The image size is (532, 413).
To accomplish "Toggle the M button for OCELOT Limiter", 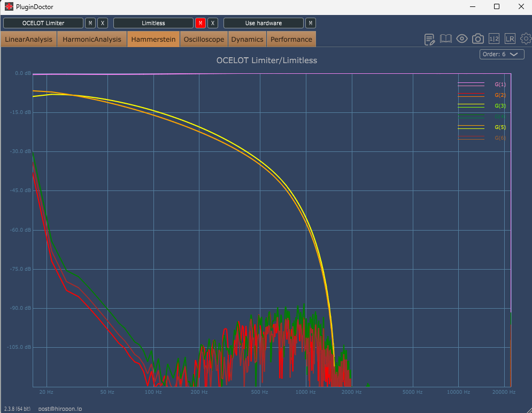I will 90,23.
